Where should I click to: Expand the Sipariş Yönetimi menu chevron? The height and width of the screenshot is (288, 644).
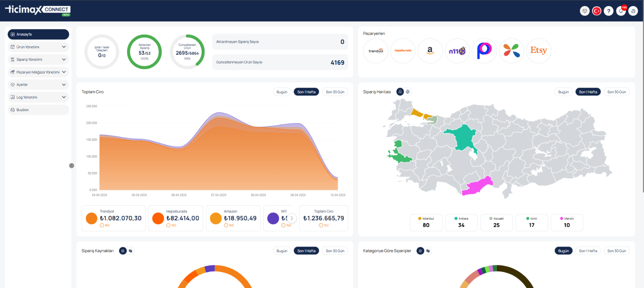click(x=64, y=60)
